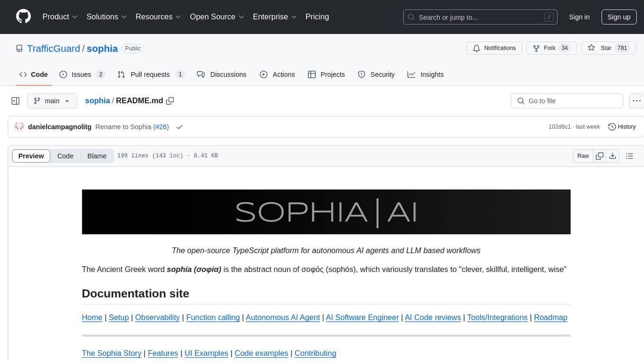
Task: Open the README outline icon
Action: coord(629,156)
